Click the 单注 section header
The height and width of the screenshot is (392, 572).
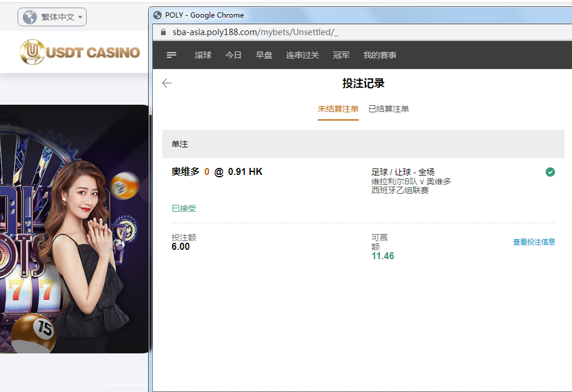(363, 144)
